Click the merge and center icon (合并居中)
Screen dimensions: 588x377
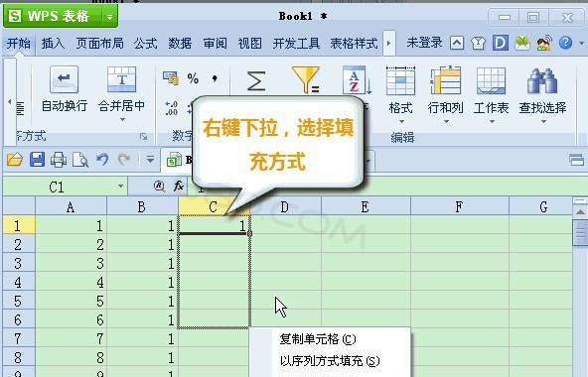121,79
